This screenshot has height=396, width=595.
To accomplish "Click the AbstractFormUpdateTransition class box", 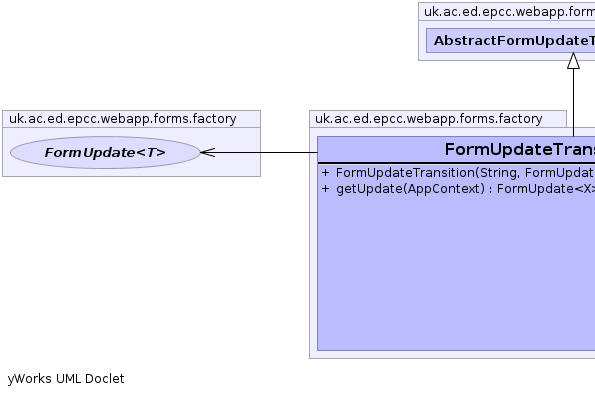I will tap(510, 41).
